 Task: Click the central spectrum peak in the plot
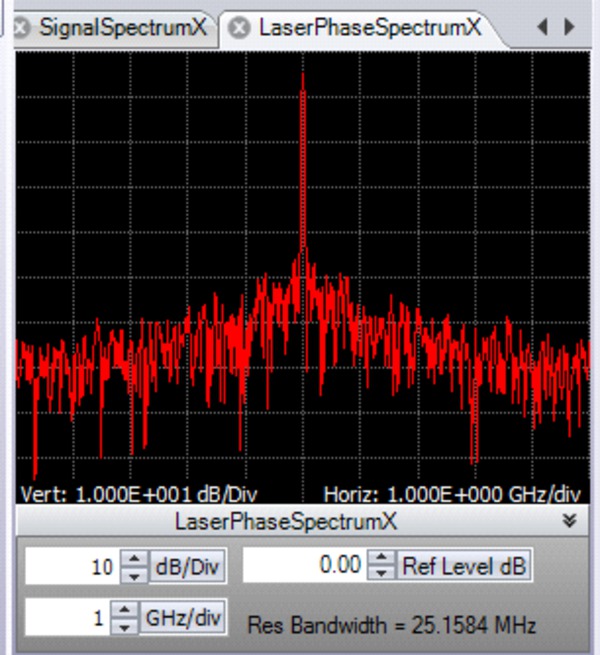303,163
